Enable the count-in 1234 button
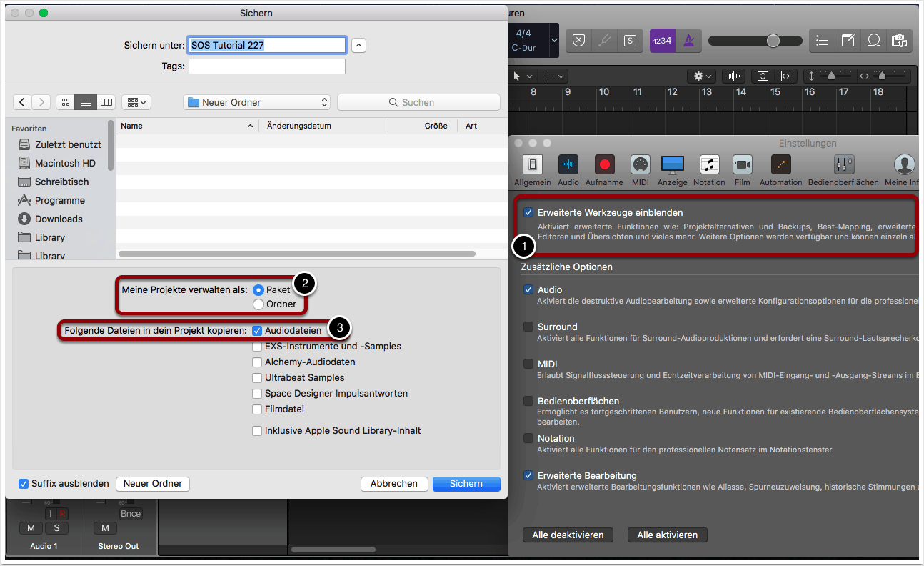 pos(662,41)
